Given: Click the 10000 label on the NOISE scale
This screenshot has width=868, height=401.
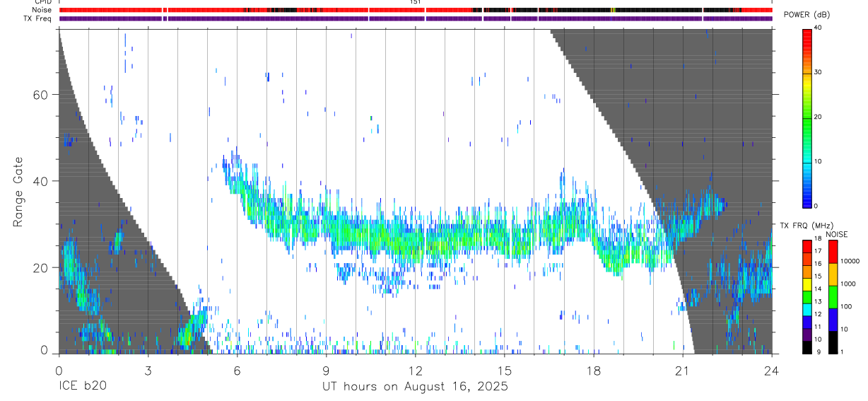Looking at the screenshot, I should [850, 261].
